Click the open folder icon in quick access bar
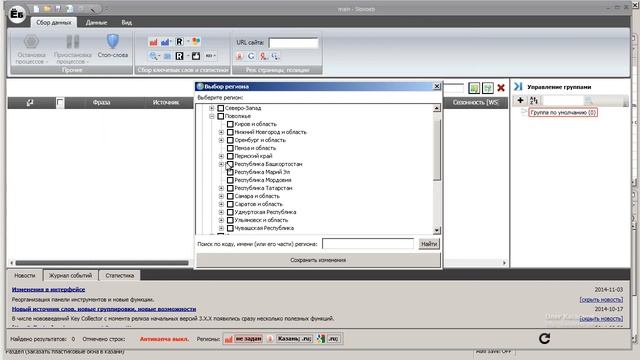Image resolution: width=640 pixels, height=360 pixels. (47, 9)
